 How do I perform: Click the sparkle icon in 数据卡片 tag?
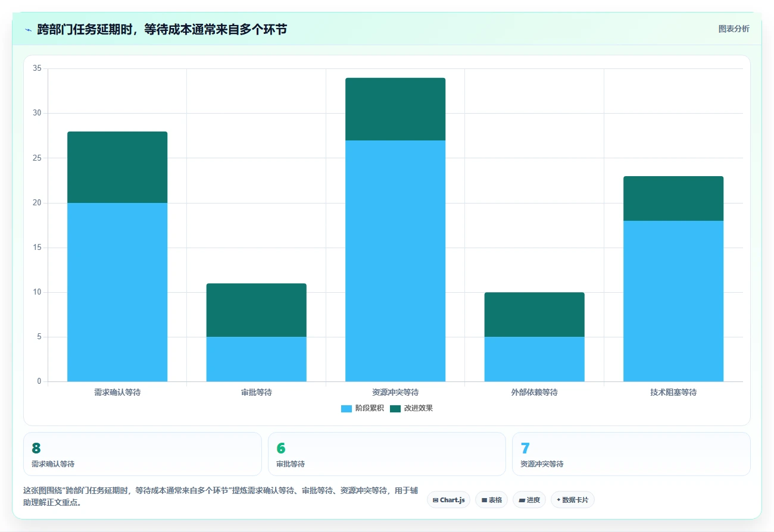[x=558, y=500]
